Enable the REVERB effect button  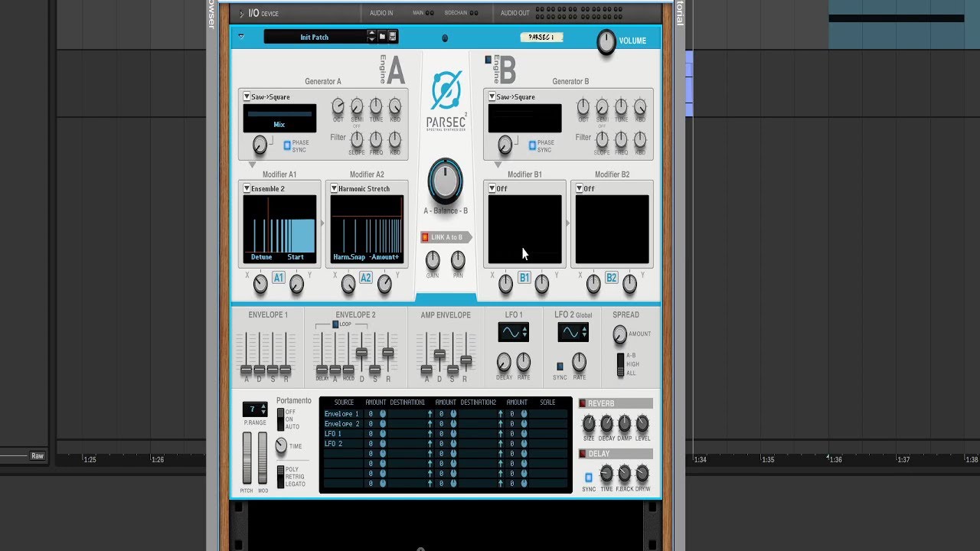pos(583,403)
